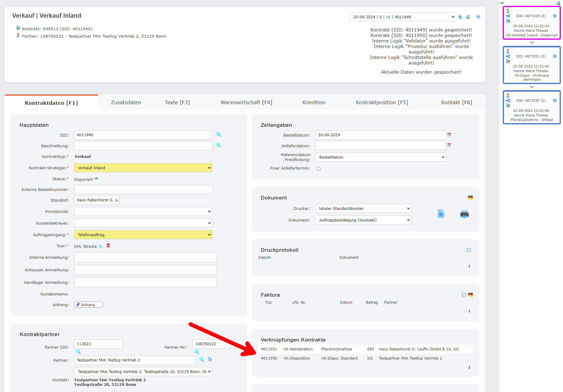Click the magnifier icon next to SID field
Screen dimensions: 563x392
[x=218, y=134]
